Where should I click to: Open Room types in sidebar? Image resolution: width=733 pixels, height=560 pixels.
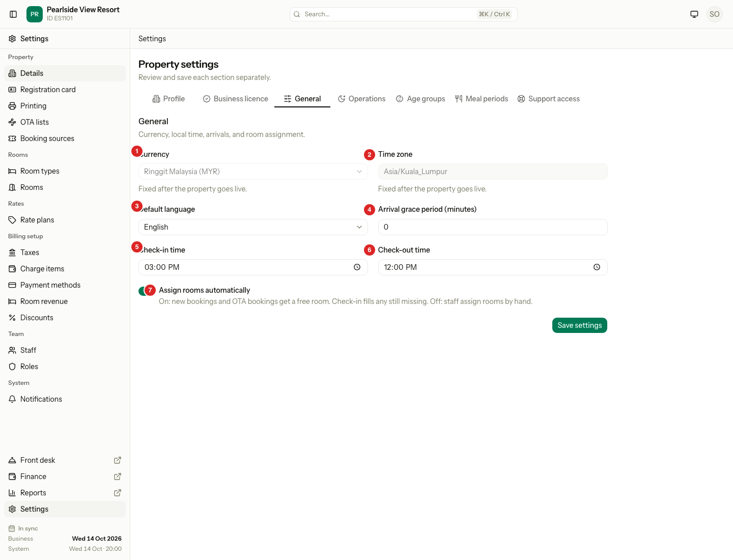click(65, 171)
